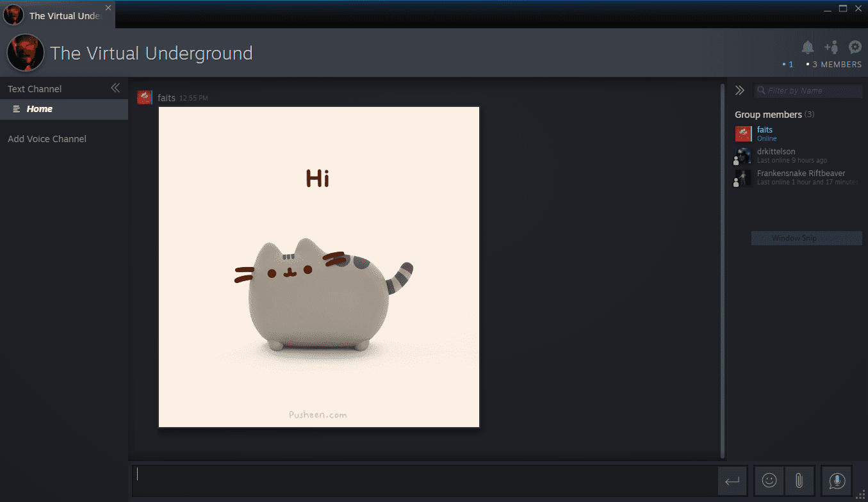
Task: Invite a friend with the add-person icon
Action: tap(831, 47)
